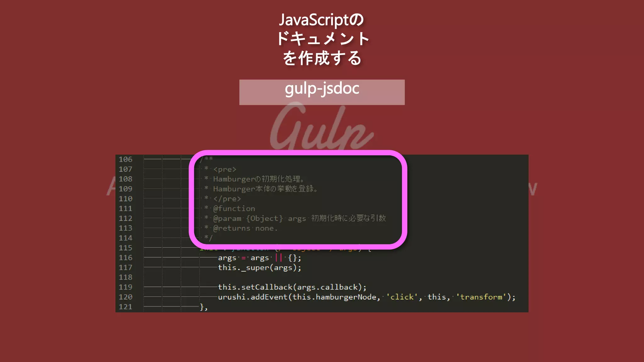Click 'this.hamburgerNode' argument in line 120
The image size is (644, 362).
pyautogui.click(x=334, y=297)
